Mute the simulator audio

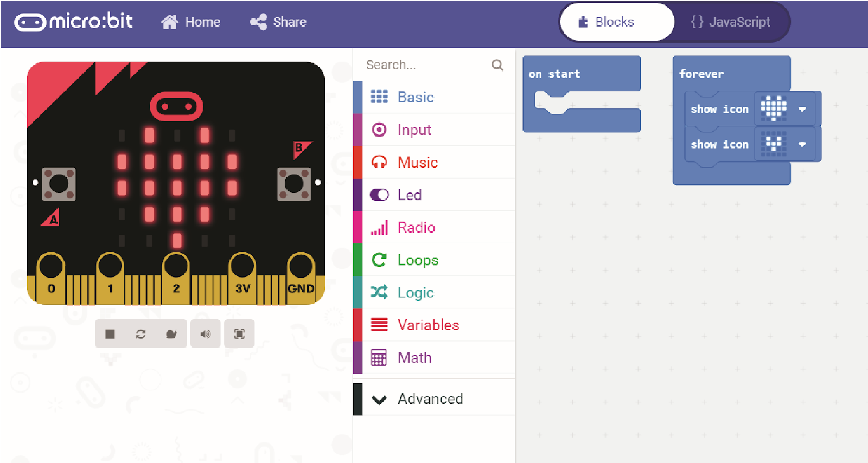206,333
